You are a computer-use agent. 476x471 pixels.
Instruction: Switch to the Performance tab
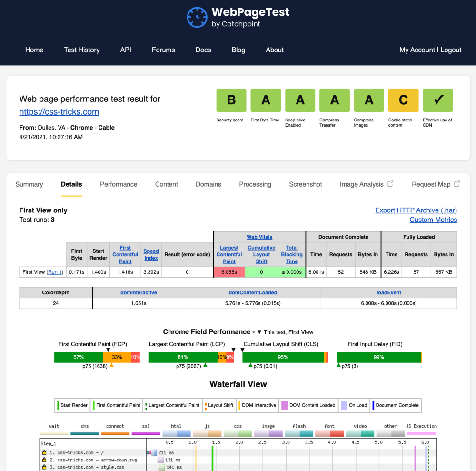click(119, 184)
